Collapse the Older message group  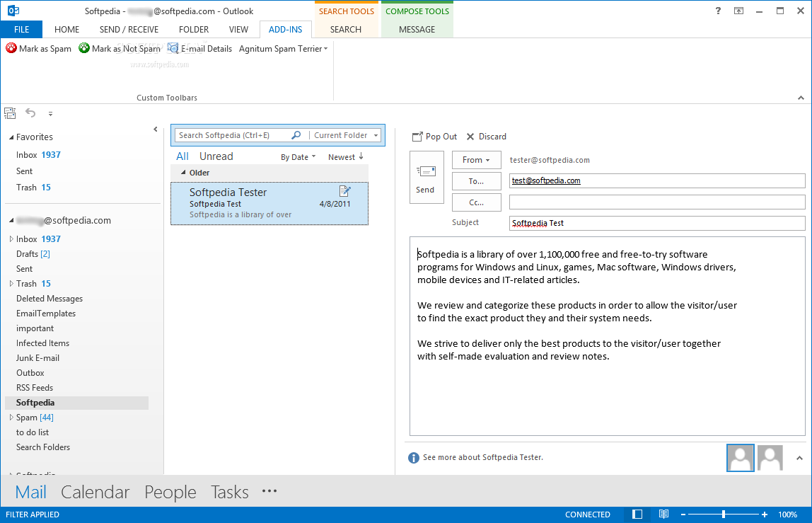(183, 172)
